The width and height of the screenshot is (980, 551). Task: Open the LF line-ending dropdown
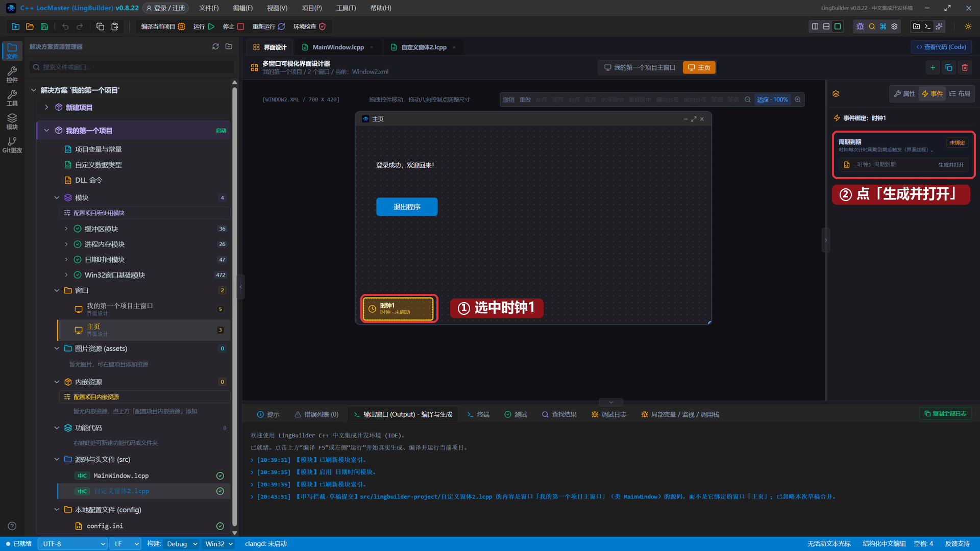(x=126, y=544)
